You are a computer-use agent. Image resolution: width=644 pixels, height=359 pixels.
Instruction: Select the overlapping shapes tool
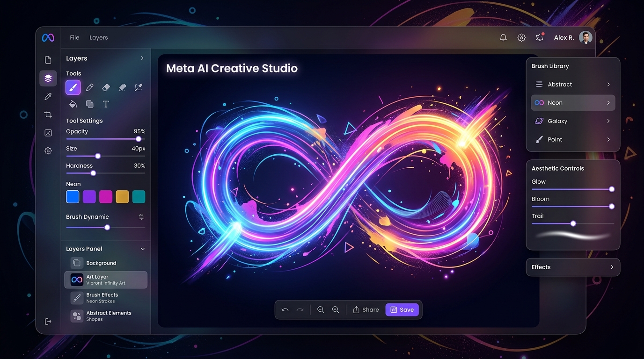89,104
